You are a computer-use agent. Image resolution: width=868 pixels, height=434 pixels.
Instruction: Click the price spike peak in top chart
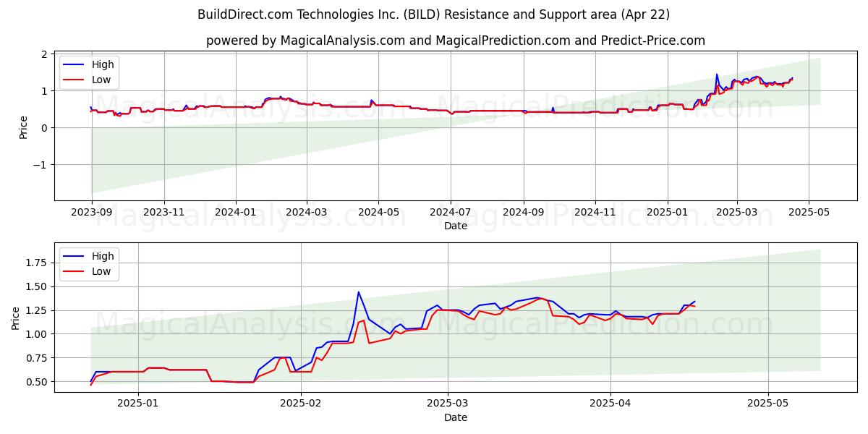point(717,74)
